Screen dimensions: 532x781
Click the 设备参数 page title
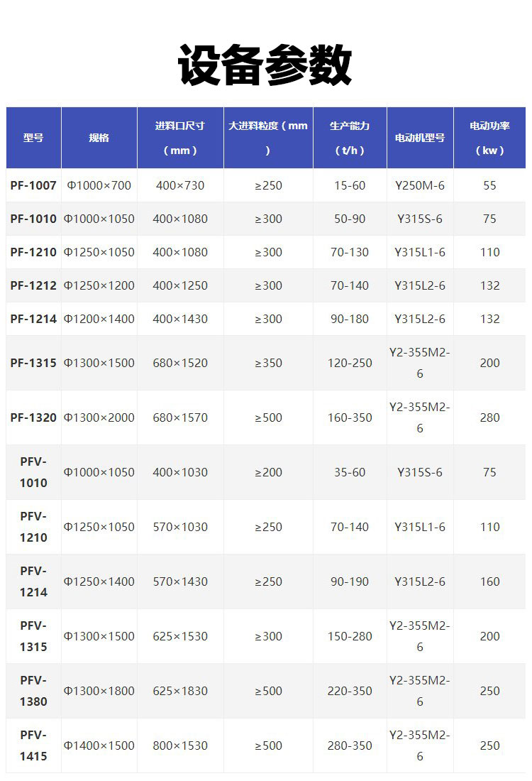click(265, 65)
